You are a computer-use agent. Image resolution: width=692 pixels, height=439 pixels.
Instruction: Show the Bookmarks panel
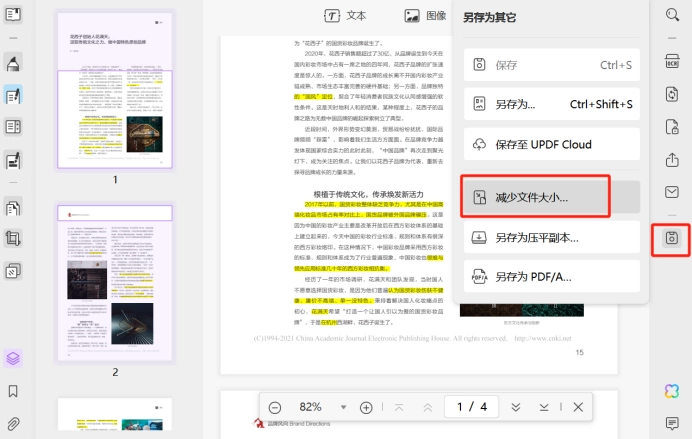click(x=13, y=391)
